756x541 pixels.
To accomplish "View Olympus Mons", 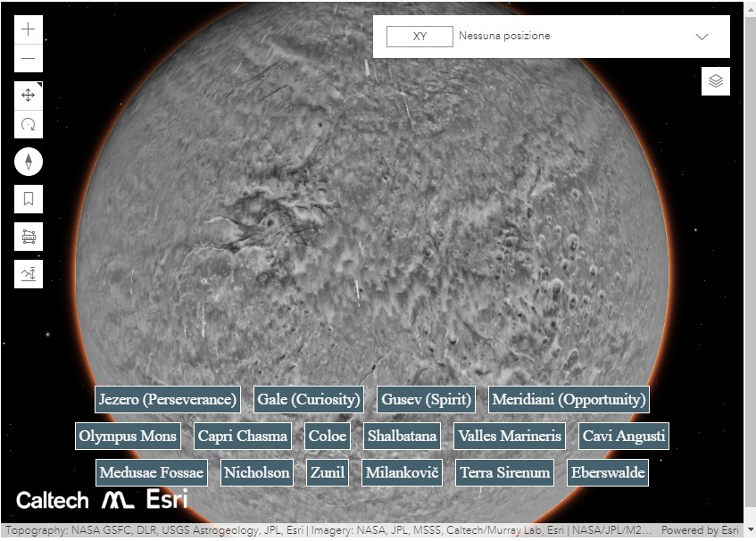I will [x=128, y=436].
